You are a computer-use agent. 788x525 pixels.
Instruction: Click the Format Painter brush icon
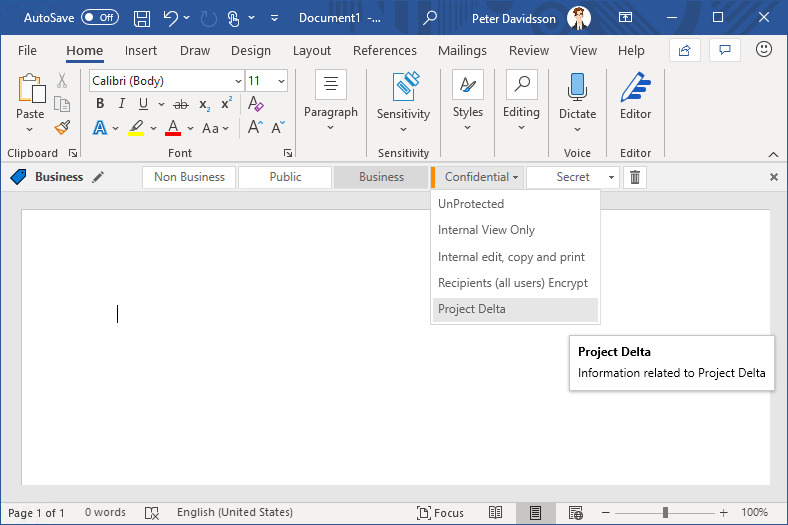coord(62,128)
